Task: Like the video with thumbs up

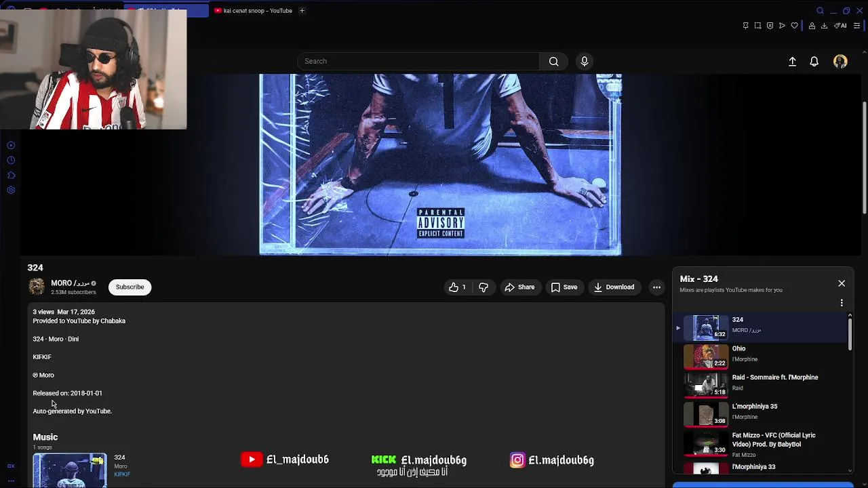Action: point(457,287)
